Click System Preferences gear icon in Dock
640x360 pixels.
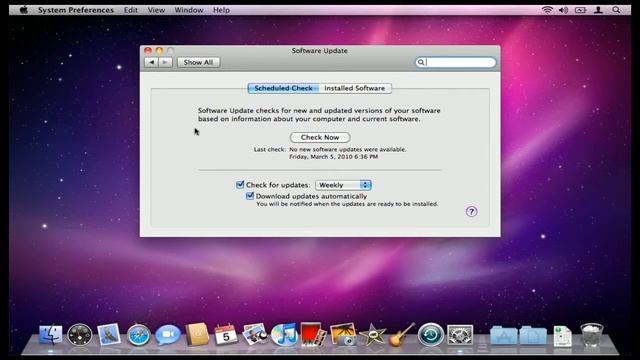(x=460, y=335)
